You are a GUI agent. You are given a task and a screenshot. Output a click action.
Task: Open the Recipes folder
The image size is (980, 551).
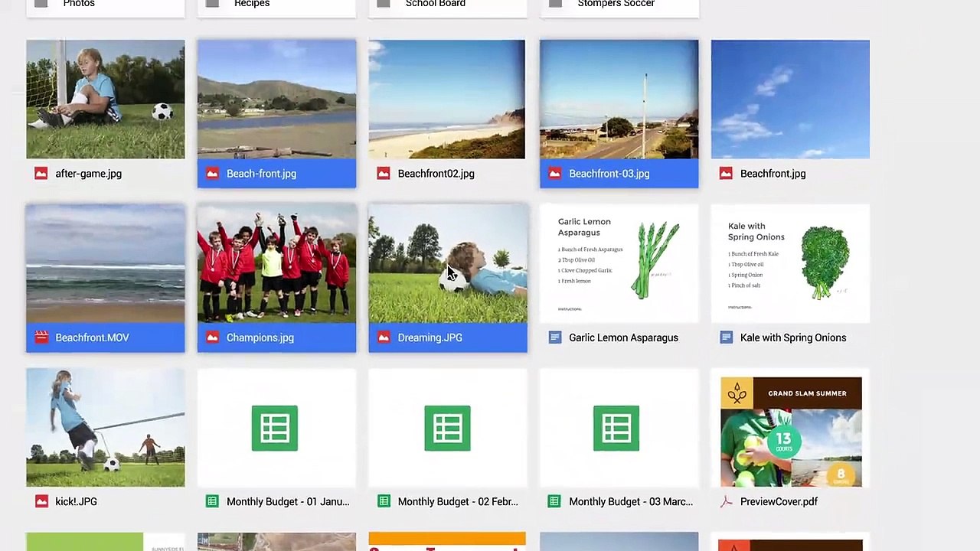[276, 7]
